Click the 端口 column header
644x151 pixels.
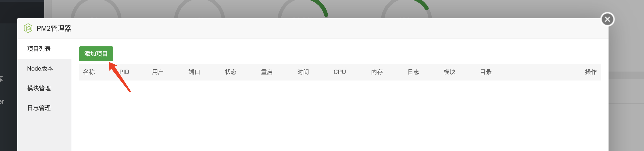click(x=194, y=72)
